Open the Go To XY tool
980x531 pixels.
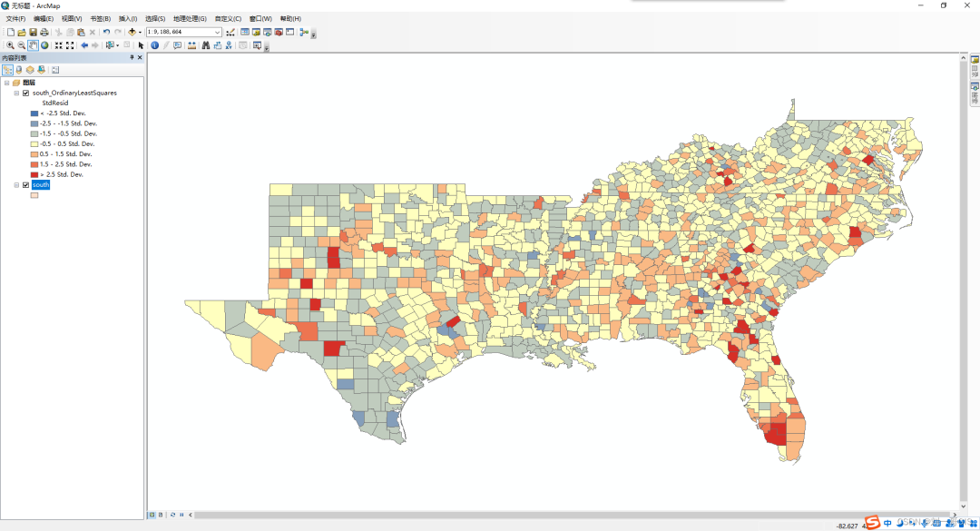[229, 45]
